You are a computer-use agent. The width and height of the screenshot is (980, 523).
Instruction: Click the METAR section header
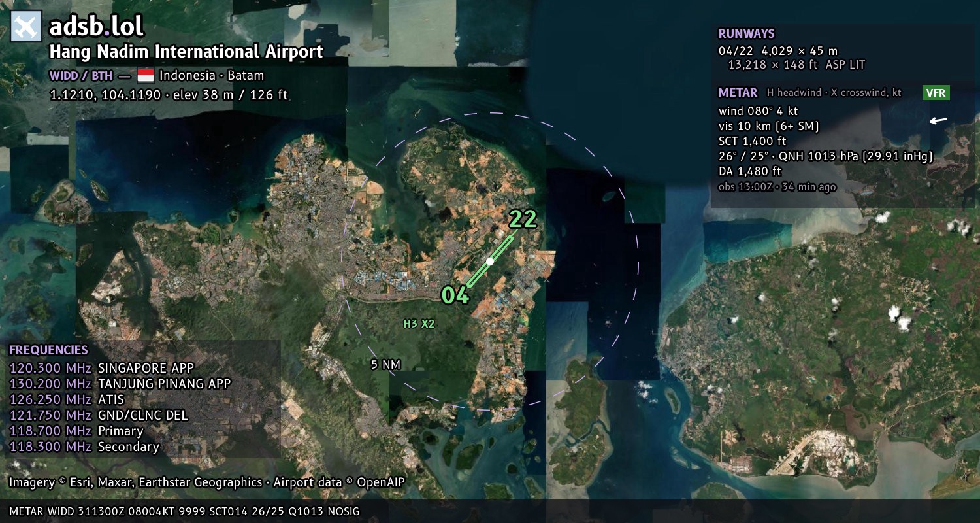pos(738,93)
